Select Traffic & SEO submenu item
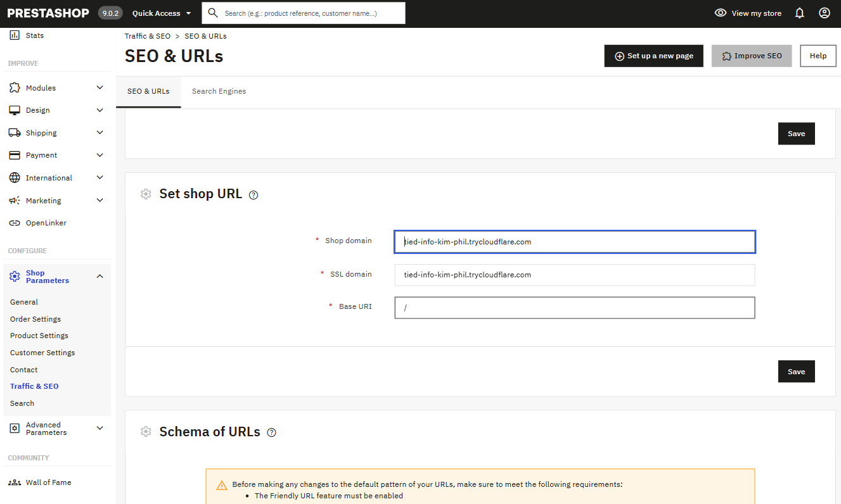Image resolution: width=841 pixels, height=504 pixels. click(34, 386)
